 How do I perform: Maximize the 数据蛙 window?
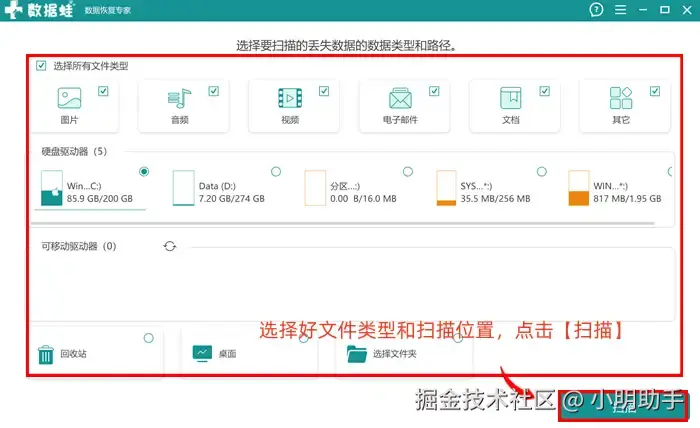(x=665, y=10)
